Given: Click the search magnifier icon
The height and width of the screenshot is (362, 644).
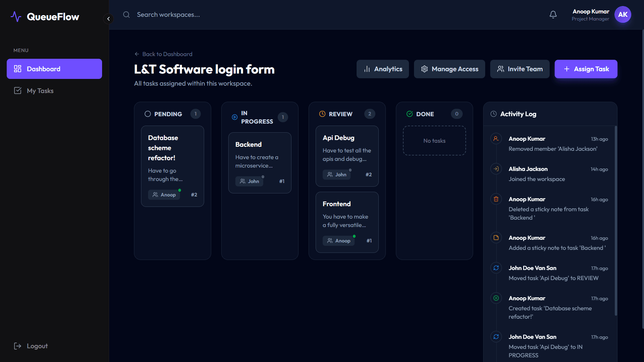Looking at the screenshot, I should point(126,15).
